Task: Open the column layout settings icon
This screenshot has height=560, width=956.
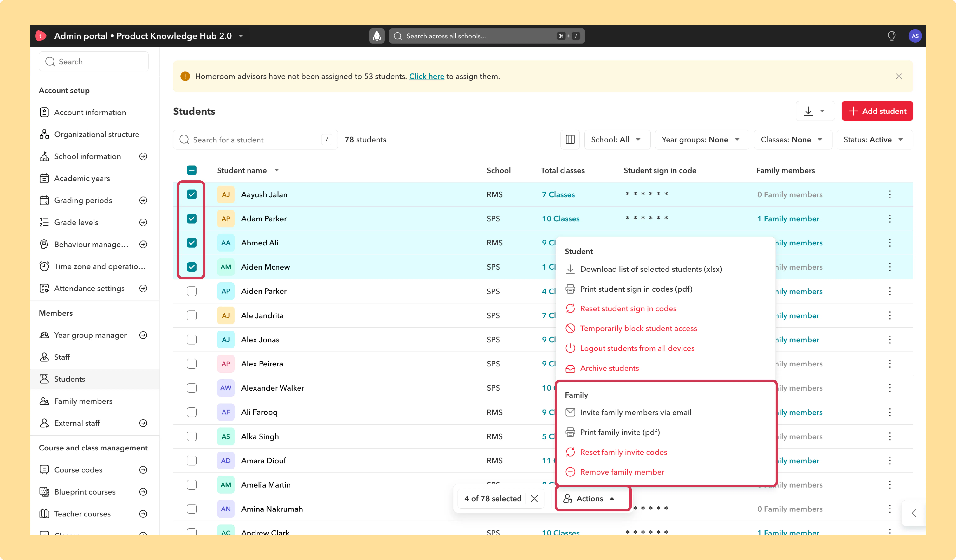Action: pyautogui.click(x=570, y=140)
